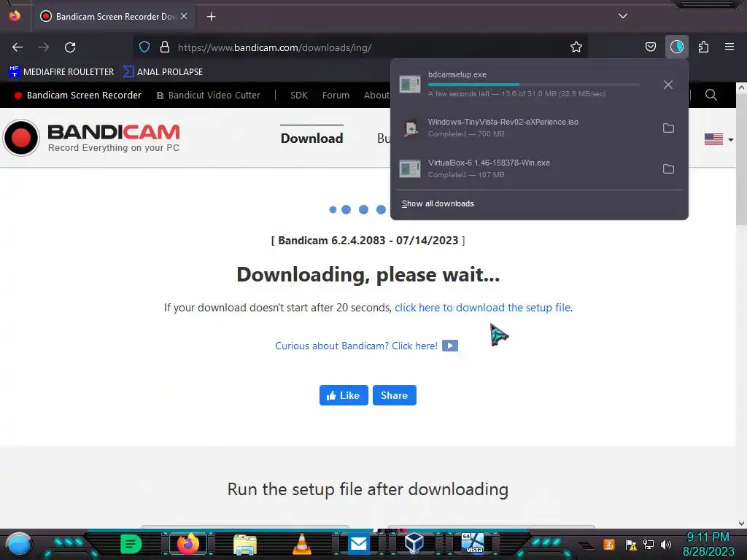Show site security padlock info
747x560 pixels.
point(165,47)
